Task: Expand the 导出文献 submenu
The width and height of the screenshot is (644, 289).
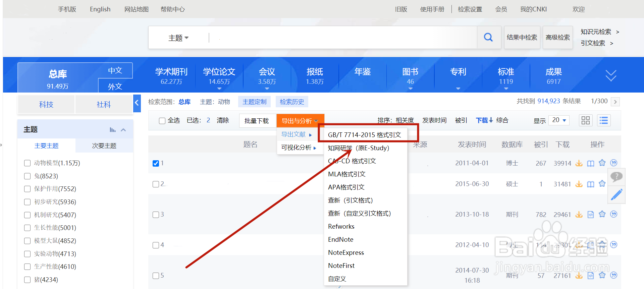Action: [x=297, y=134]
